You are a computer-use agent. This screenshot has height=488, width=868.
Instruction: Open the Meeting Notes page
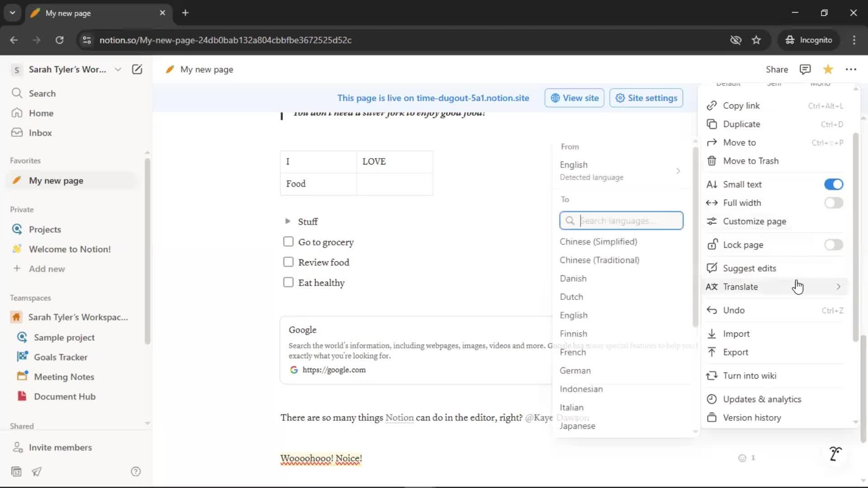pyautogui.click(x=64, y=376)
